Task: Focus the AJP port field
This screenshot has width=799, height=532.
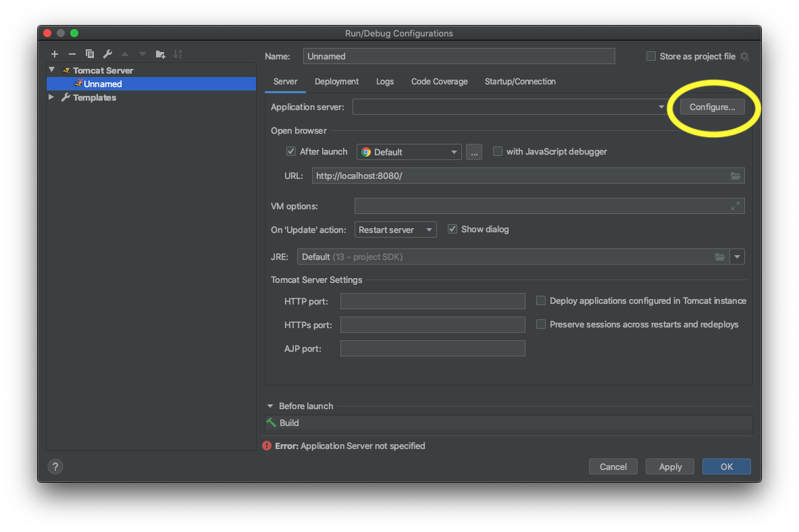Action: coord(433,348)
